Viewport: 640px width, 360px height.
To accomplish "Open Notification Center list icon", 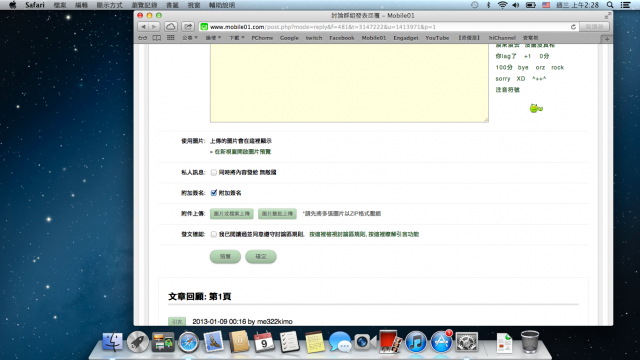I will coord(625,5).
